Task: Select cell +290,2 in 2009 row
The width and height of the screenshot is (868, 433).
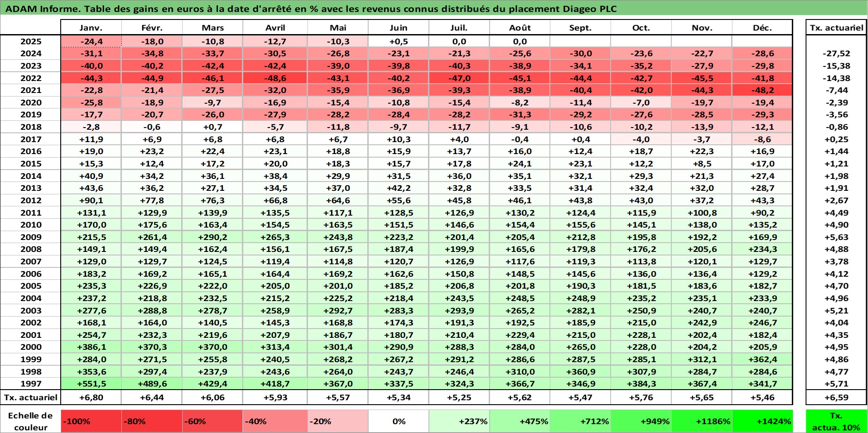Action: 213,237
